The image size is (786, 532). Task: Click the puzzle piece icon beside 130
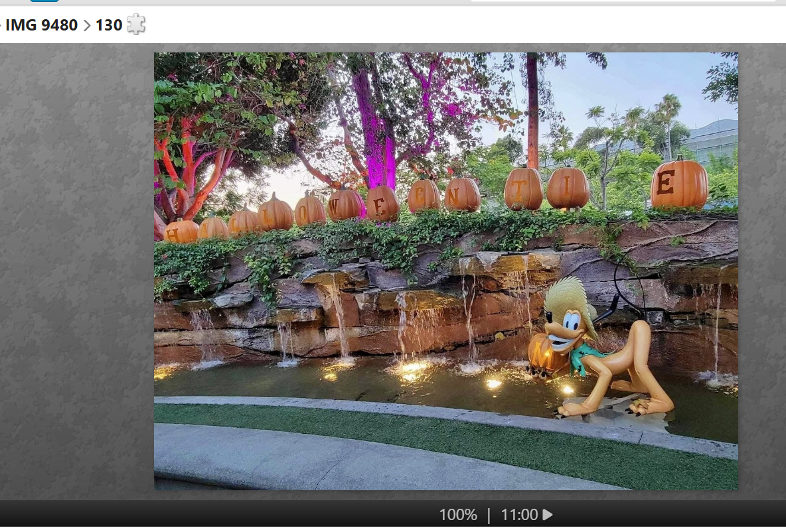point(136,25)
